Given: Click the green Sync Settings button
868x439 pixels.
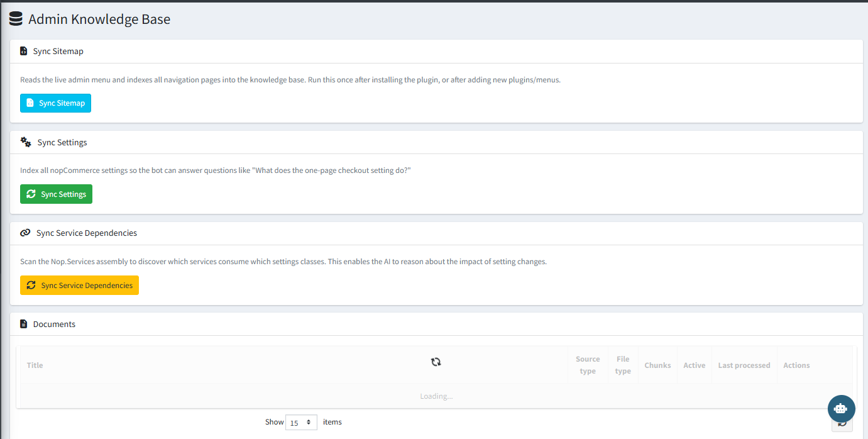Looking at the screenshot, I should pos(56,194).
